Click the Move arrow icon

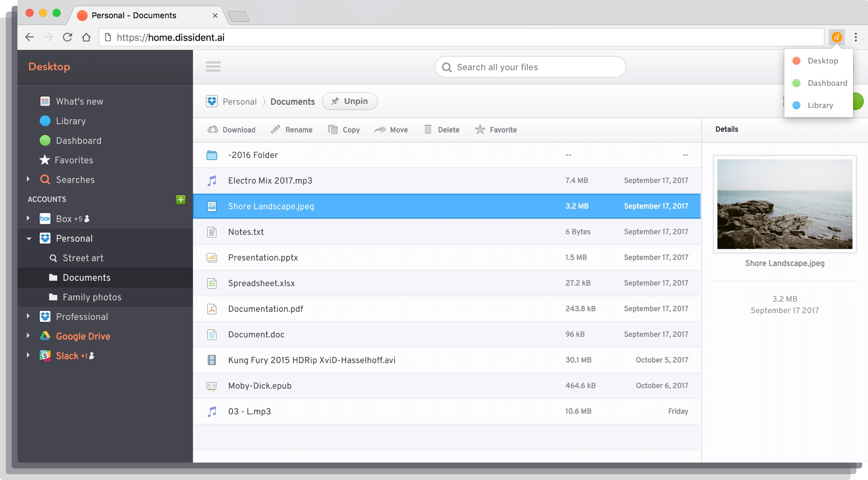click(x=380, y=130)
